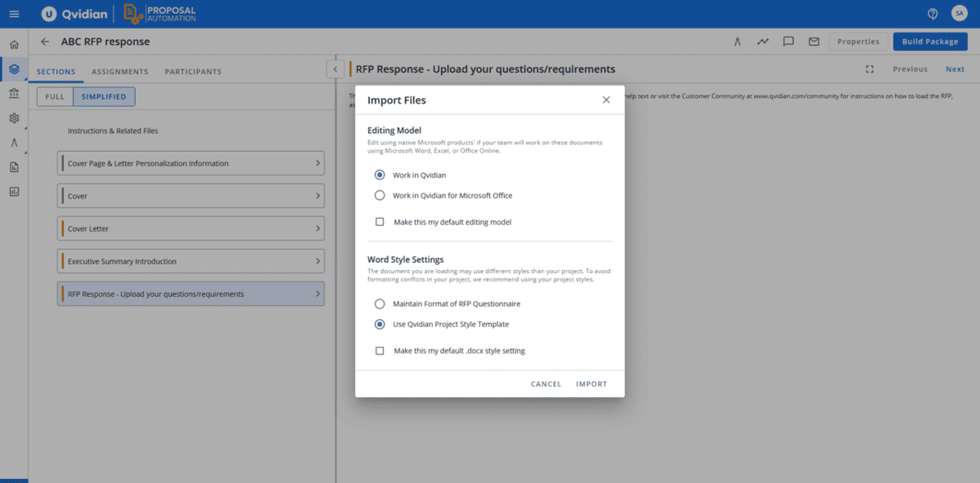Image resolution: width=980 pixels, height=483 pixels.
Task: Open the help question mark icon
Action: pos(932,13)
